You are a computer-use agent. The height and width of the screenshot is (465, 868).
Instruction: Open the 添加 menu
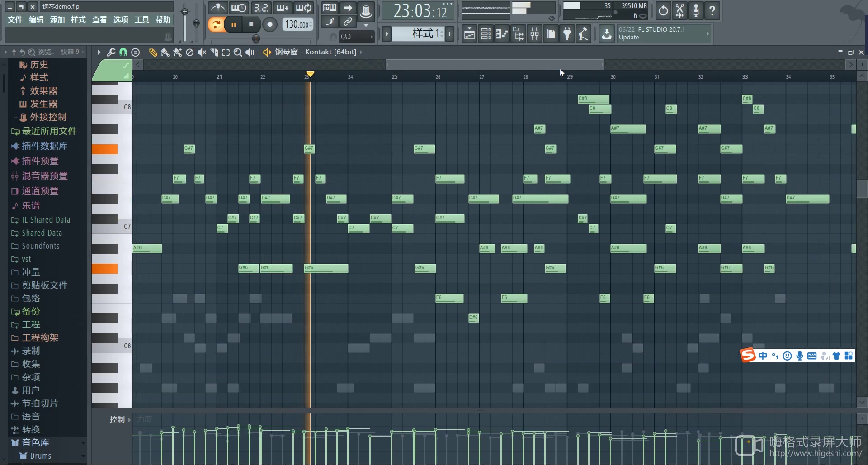57,20
